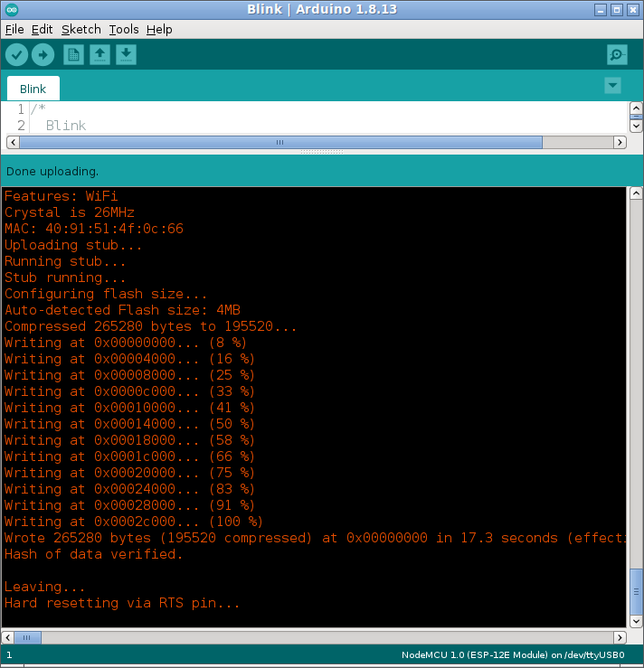Click the 'Done uploading.' status message
Screen dimensions: 644x668
tap(52, 171)
